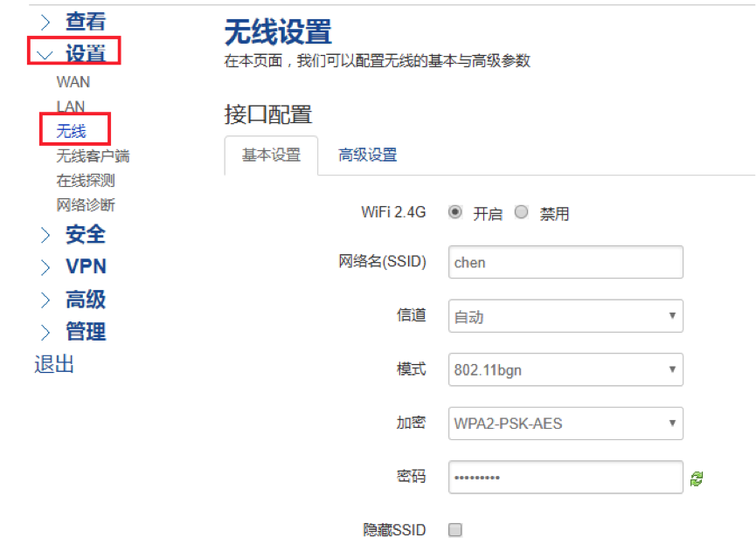The image size is (756, 558).
Task: Click 退出 to log out
Action: click(54, 363)
